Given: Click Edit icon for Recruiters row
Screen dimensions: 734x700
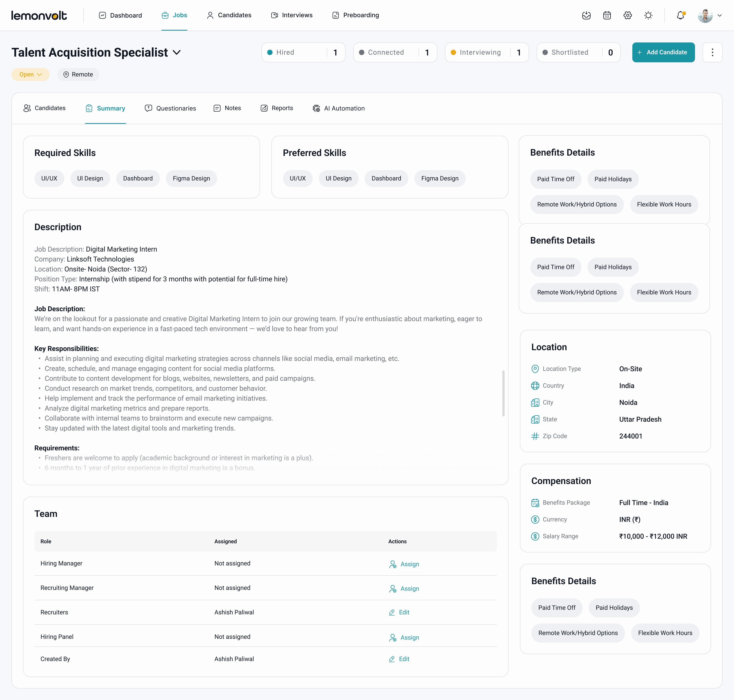Looking at the screenshot, I should coord(392,612).
